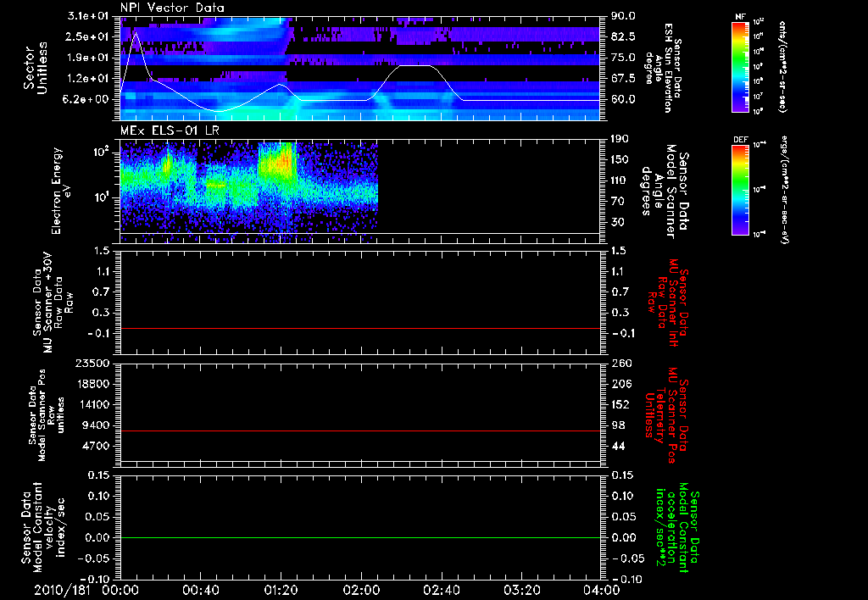Image resolution: width=868 pixels, height=600 pixels.
Task: Click the "01:20" time axis label
Action: coord(281,590)
